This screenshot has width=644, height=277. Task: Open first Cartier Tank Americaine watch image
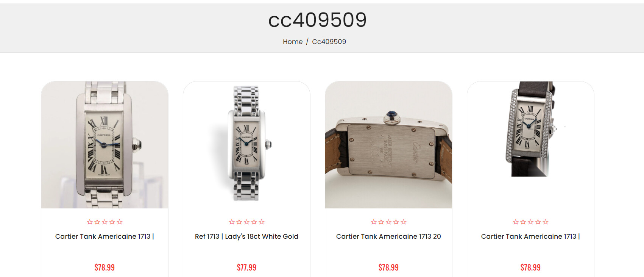[104, 145]
